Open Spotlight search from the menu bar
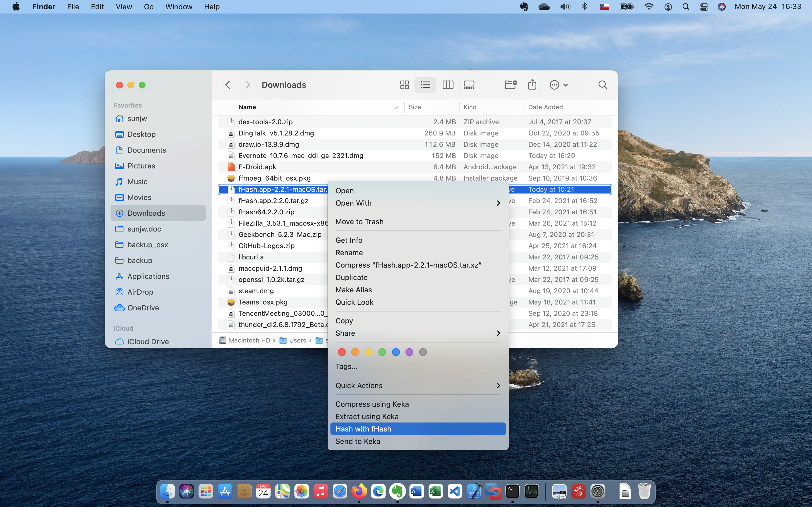 click(x=686, y=6)
